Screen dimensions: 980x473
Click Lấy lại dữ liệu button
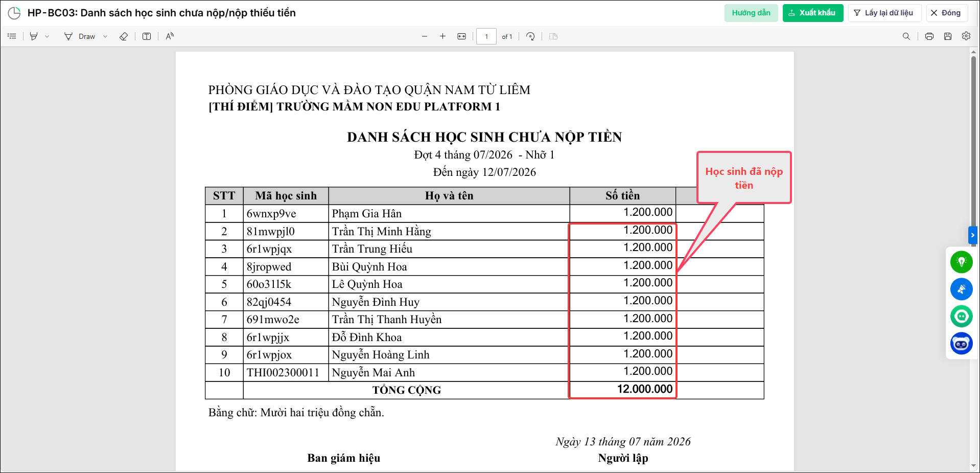click(884, 13)
